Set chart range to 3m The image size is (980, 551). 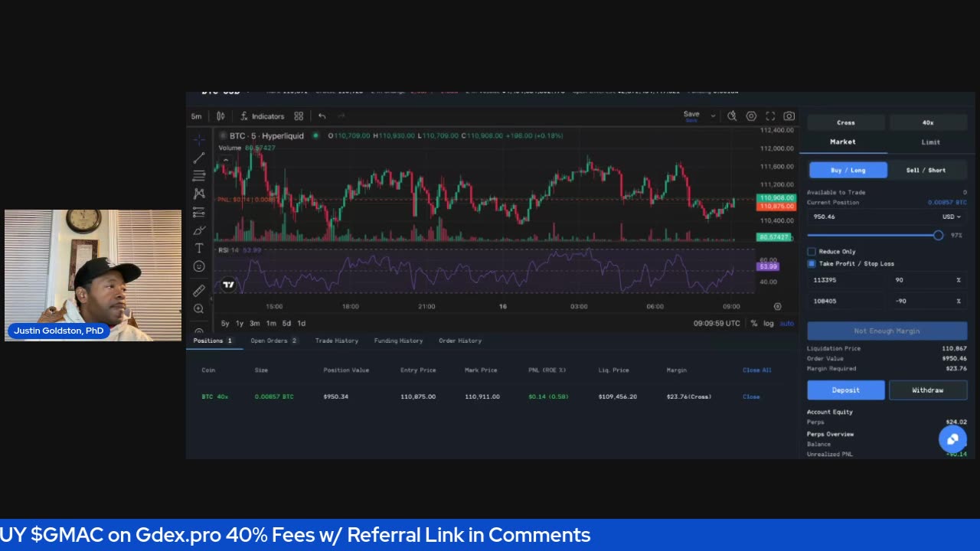click(x=255, y=324)
